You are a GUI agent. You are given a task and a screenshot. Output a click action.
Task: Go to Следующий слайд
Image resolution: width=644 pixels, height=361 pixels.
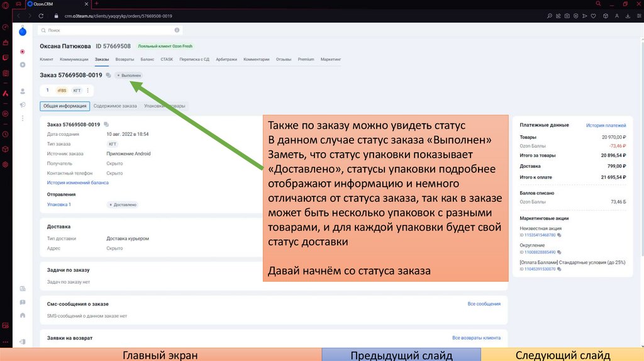[x=562, y=355]
